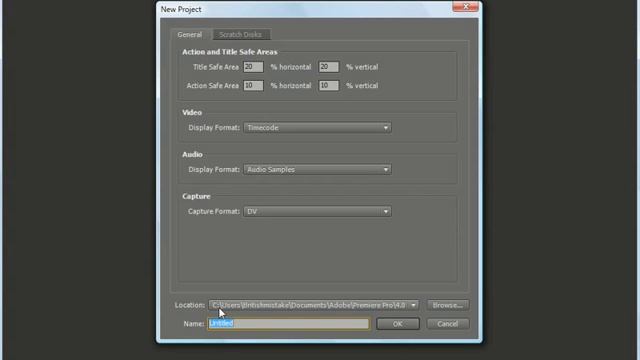
Task: Click the 'Video' section heading
Action: point(192,113)
